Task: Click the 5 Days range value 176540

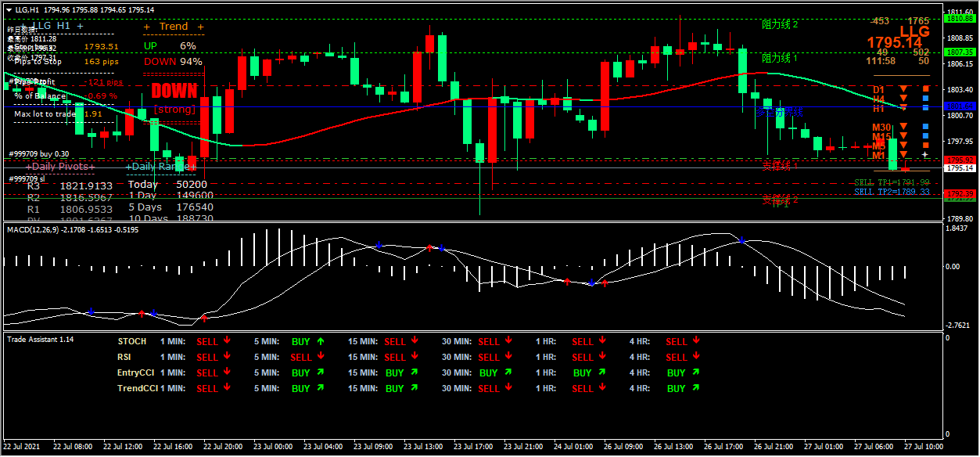Action: pos(194,207)
